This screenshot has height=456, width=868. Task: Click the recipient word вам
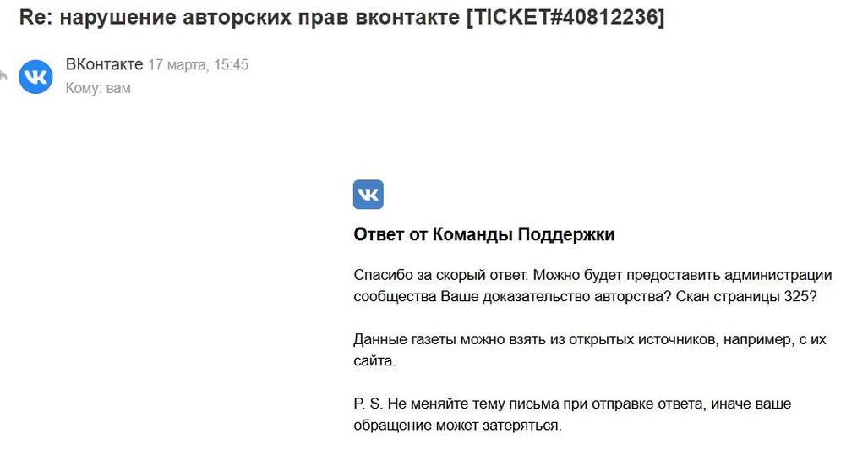point(118,89)
